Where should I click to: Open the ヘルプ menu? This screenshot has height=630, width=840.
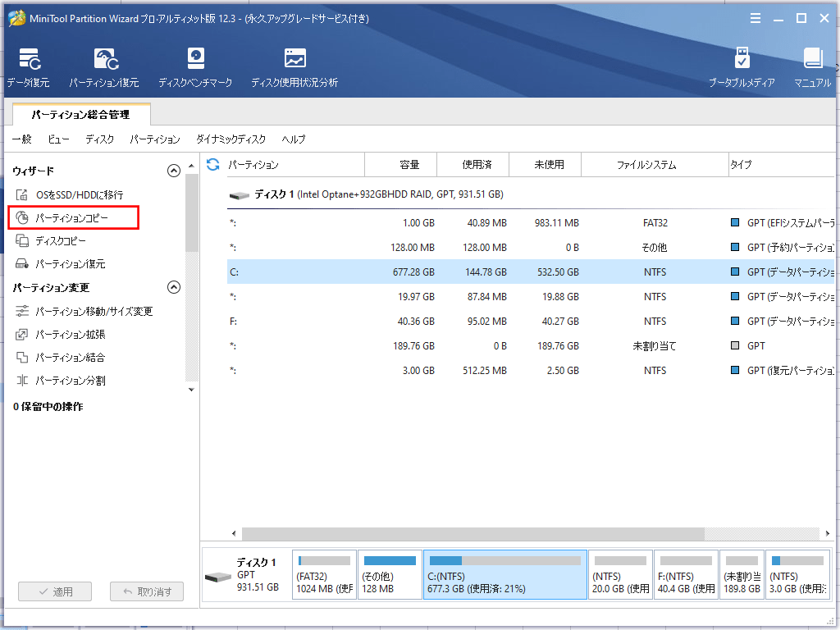point(294,139)
